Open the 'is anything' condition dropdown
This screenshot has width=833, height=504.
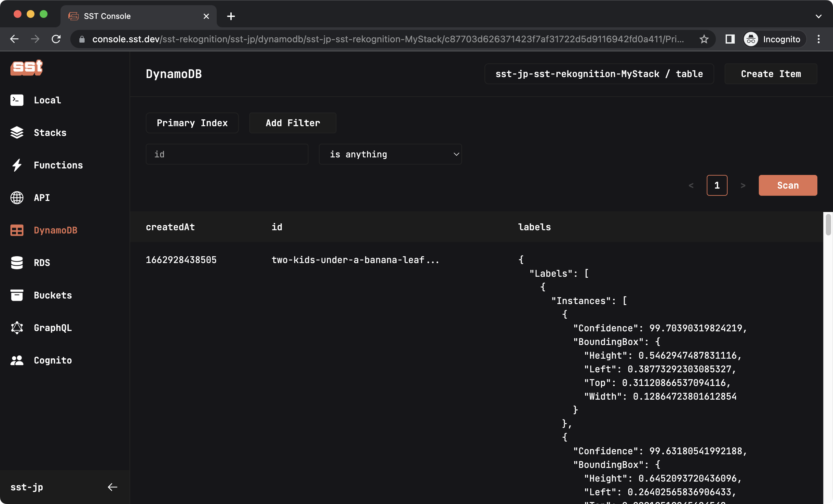click(390, 154)
